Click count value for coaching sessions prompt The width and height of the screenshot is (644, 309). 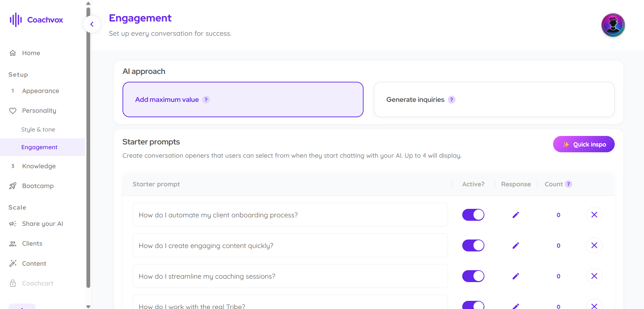click(x=559, y=276)
